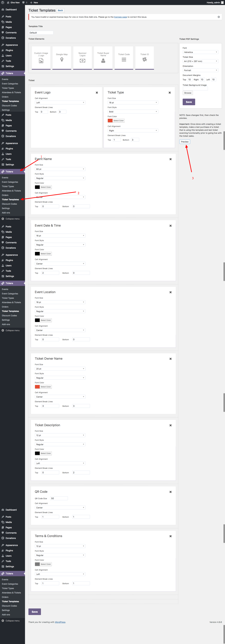This screenshot has height=644, width=225.
Task: Select the Ticket Code element
Action: click(124, 58)
